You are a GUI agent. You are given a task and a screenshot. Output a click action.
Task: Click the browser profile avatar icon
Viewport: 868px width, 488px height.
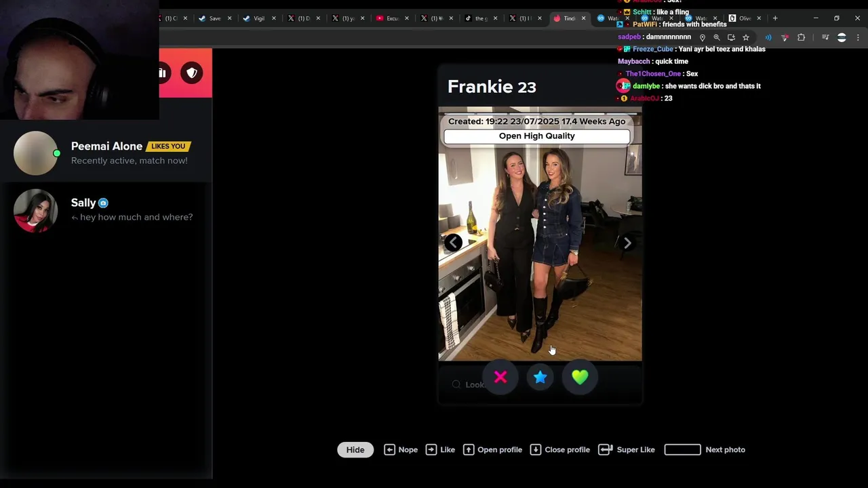[x=842, y=38]
